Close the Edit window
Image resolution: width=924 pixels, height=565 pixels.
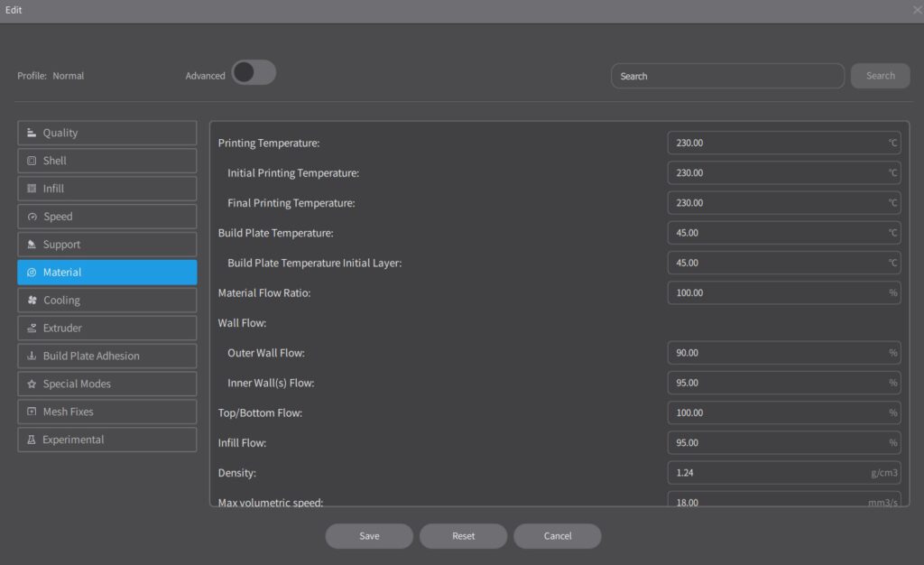click(x=917, y=10)
